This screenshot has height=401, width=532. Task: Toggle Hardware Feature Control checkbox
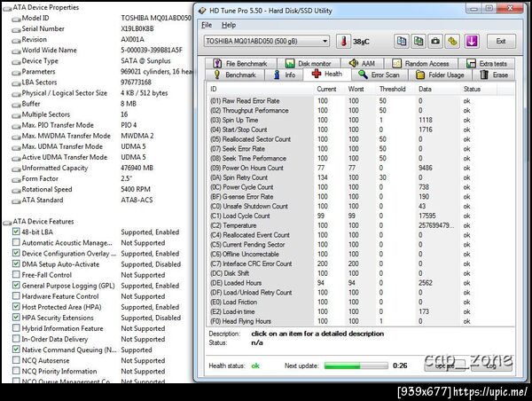point(16,295)
